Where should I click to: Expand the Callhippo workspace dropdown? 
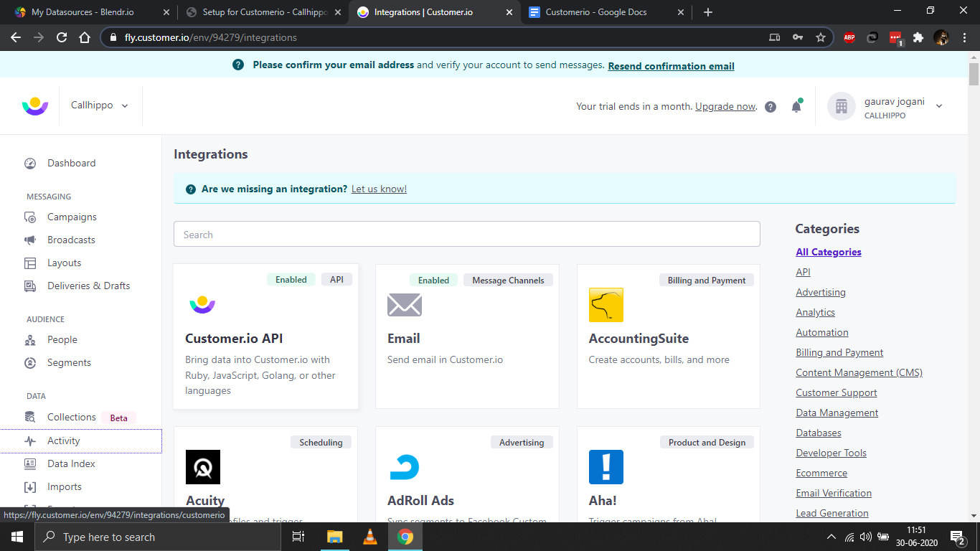(x=100, y=105)
